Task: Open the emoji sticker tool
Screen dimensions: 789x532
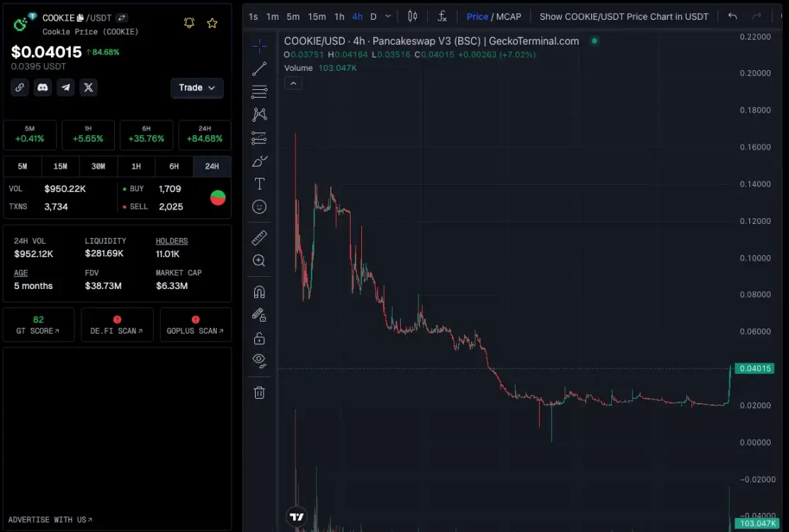Action: pos(259,206)
